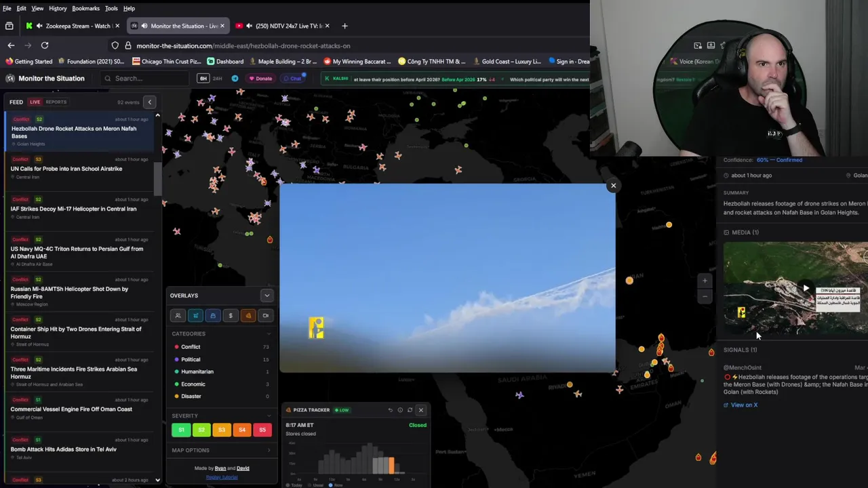Image resolution: width=868 pixels, height=488 pixels.
Task: Click the map zoom out minus
Action: point(705,296)
